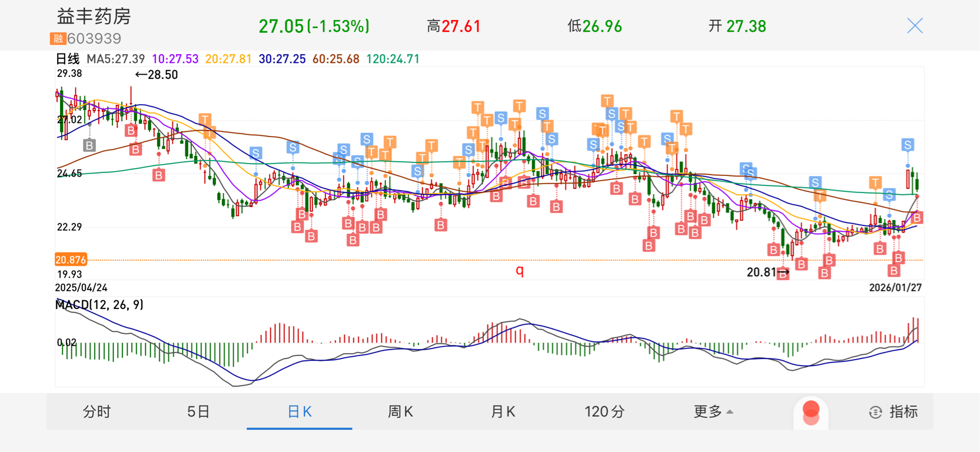Click the start date 2025/04/24
This screenshot has height=452, width=980.
point(81,287)
